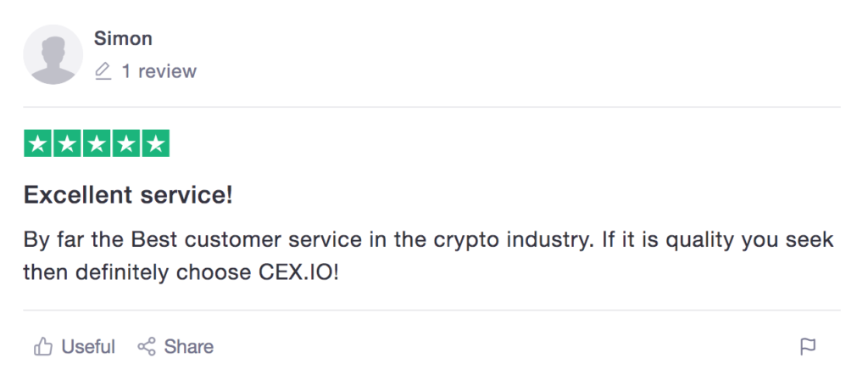Hit the thumbs-up icon to like the review
The width and height of the screenshot is (868, 375).
point(43,347)
